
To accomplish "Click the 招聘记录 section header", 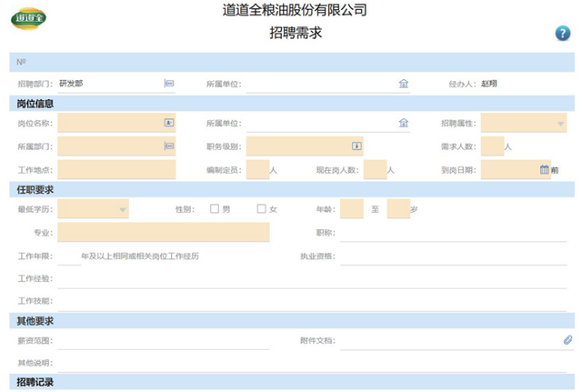I will click(x=35, y=382).
